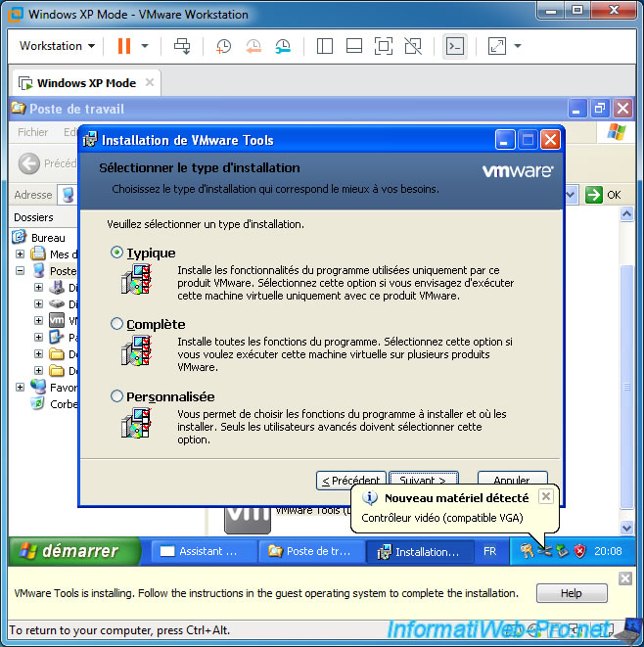Take a snapshot of the VM
Viewport: 644px width, 647px height.
tap(223, 46)
